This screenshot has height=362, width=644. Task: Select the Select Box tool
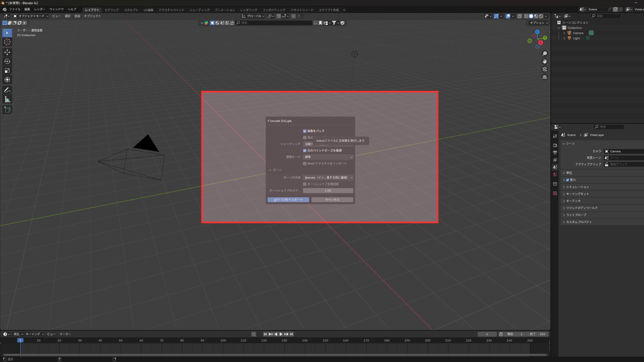tap(7, 33)
